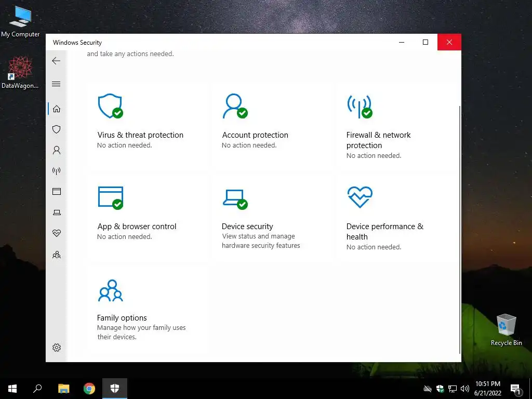Open Firewall & network protection heading
This screenshot has height=399, width=532.
(x=378, y=140)
